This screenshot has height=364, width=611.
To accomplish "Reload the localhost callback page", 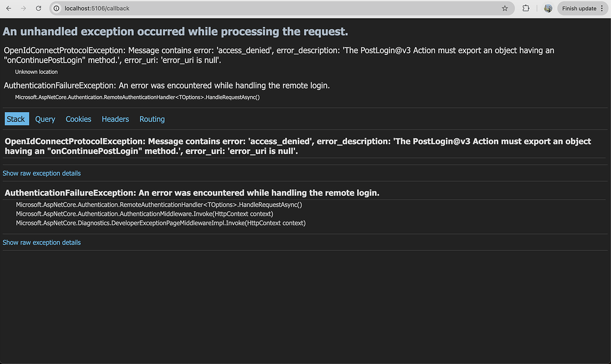I will (39, 8).
